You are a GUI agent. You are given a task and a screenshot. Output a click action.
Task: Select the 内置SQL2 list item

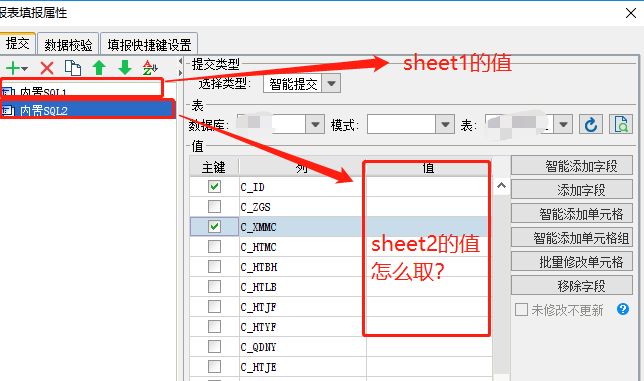click(x=87, y=110)
